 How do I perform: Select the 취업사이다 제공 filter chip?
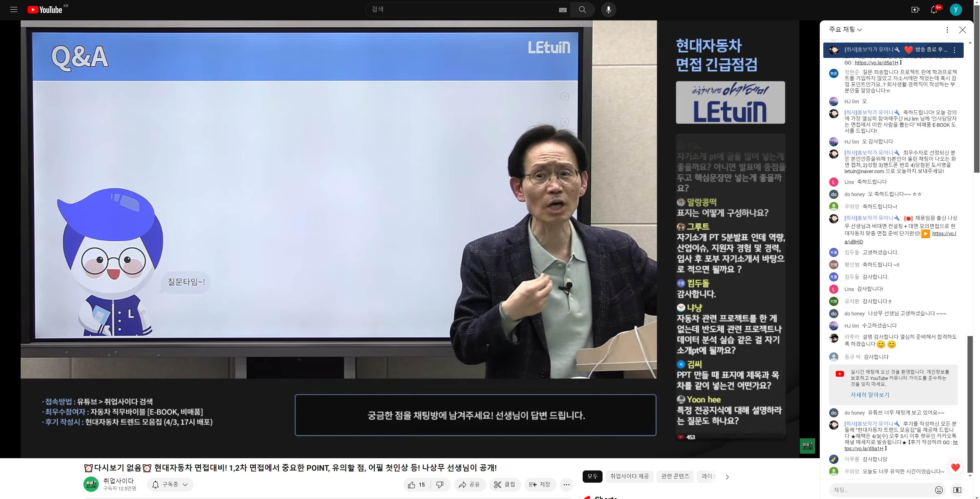click(629, 476)
